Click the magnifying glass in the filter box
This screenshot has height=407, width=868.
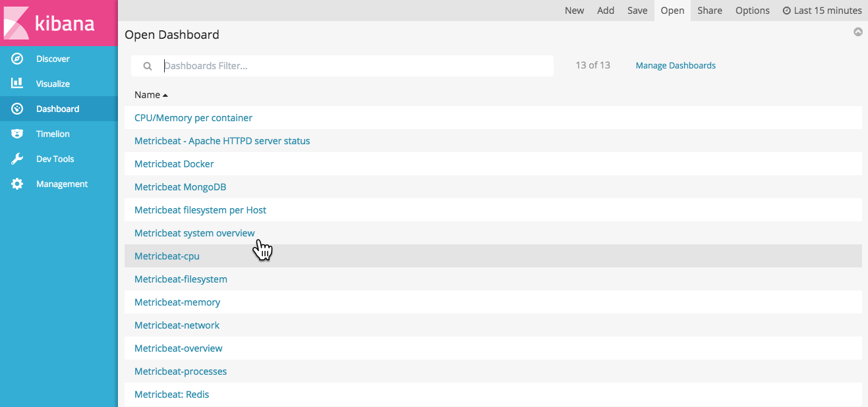coord(147,65)
